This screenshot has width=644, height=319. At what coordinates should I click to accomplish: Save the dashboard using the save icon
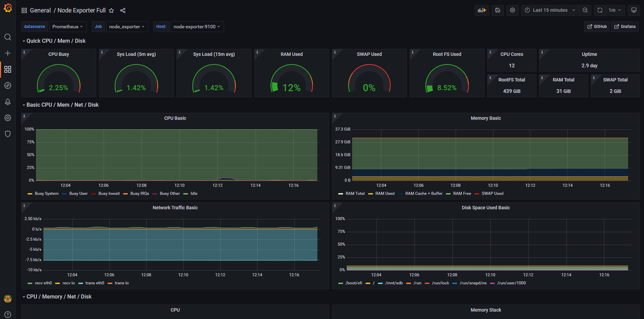498,10
